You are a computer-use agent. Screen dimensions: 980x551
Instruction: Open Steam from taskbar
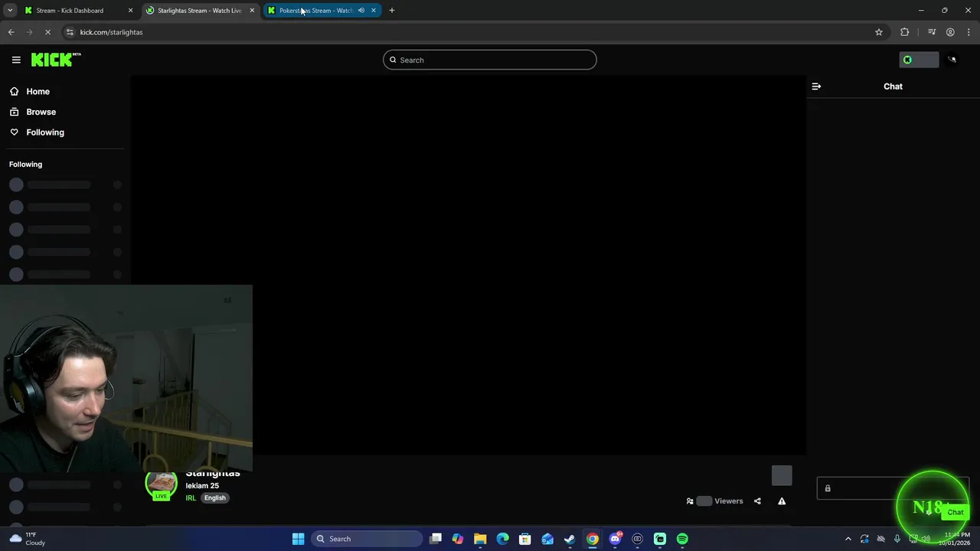click(570, 539)
